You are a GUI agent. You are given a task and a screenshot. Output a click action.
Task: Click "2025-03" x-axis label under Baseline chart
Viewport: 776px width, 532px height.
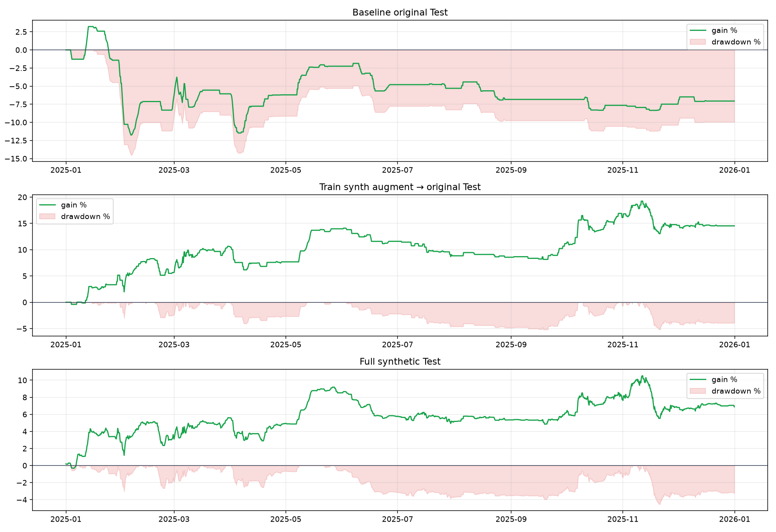(x=174, y=170)
